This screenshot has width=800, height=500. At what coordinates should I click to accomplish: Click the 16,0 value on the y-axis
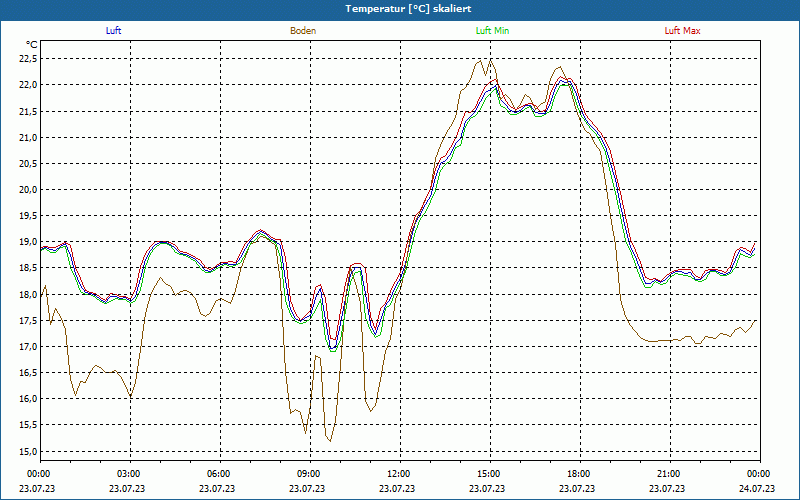tap(28, 399)
